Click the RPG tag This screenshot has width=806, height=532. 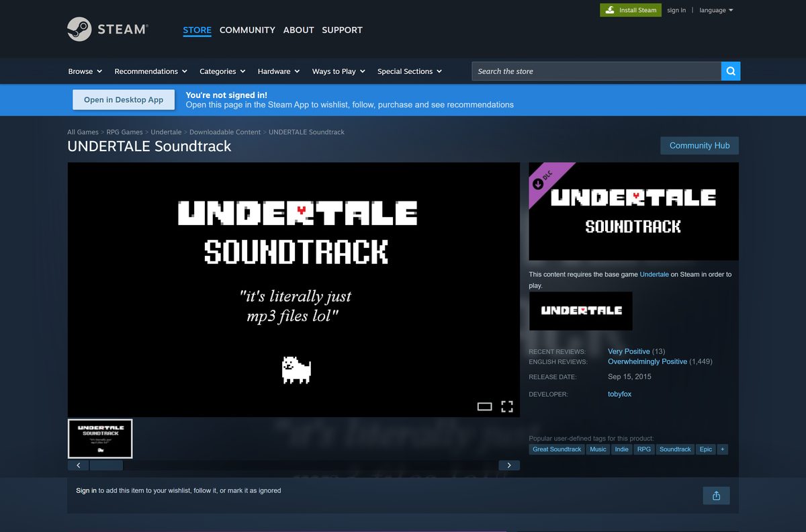[x=644, y=449]
